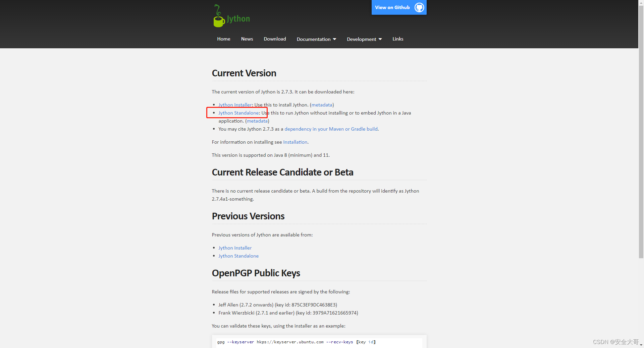Click the GitHub octocat icon
Image resolution: width=644 pixels, height=348 pixels.
point(419,7)
